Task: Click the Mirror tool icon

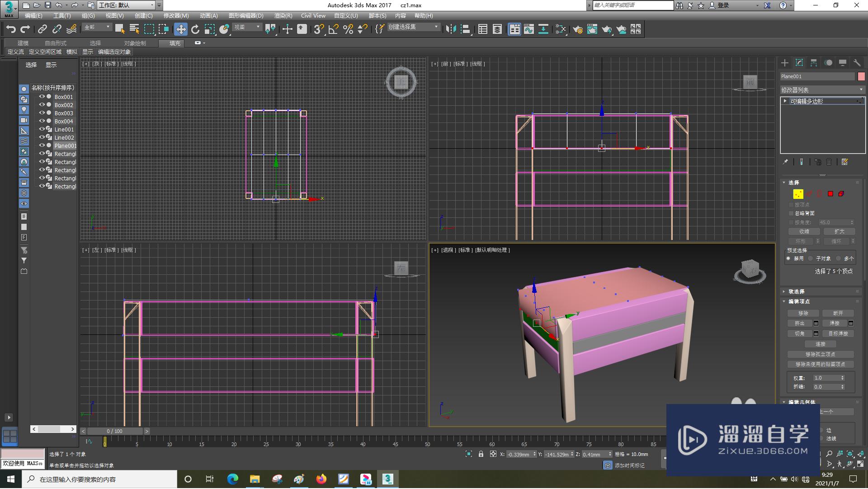Action: 451,29
